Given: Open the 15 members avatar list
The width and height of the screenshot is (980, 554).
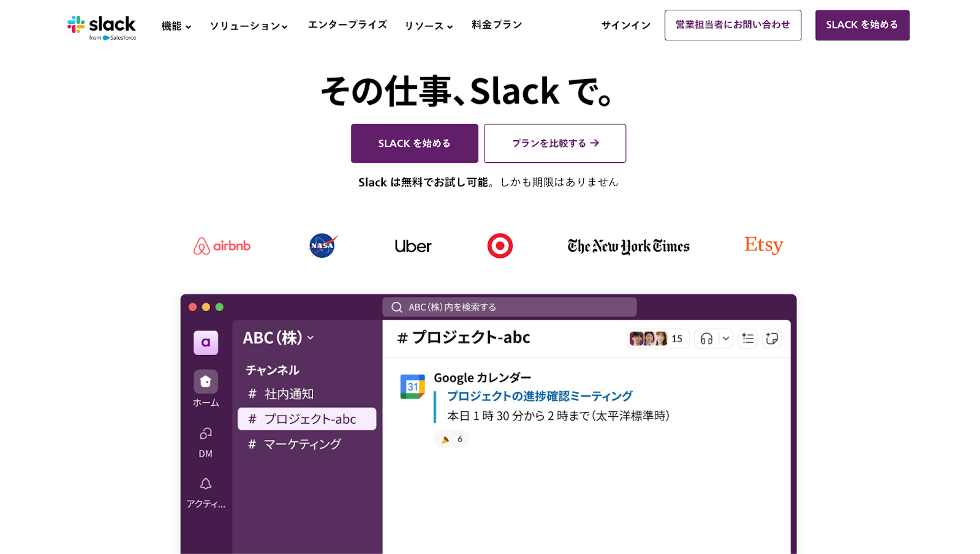Looking at the screenshot, I should (658, 339).
